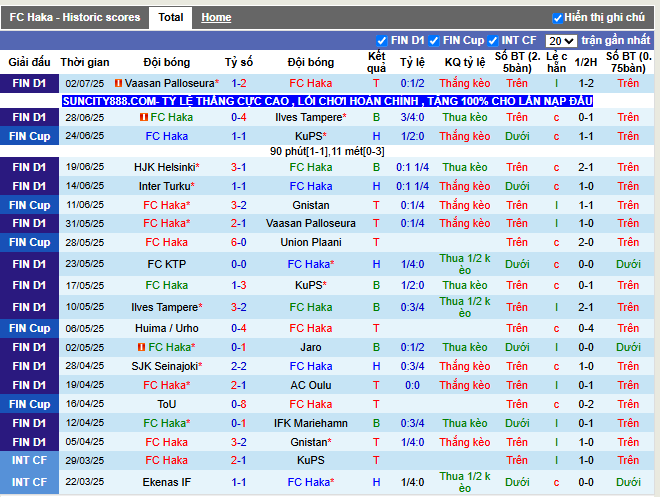
Task: Click the 6-0 score versus Union Plaani
Action: 239,242
